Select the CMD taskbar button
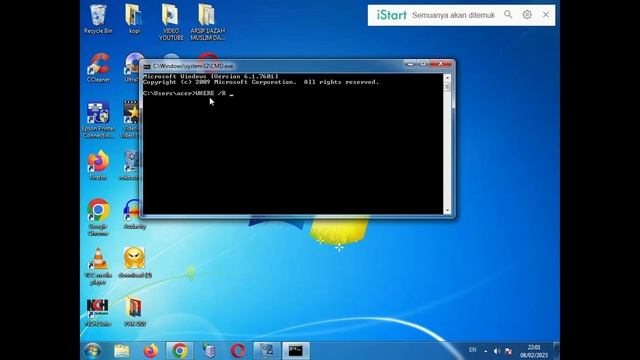 (x=296, y=351)
